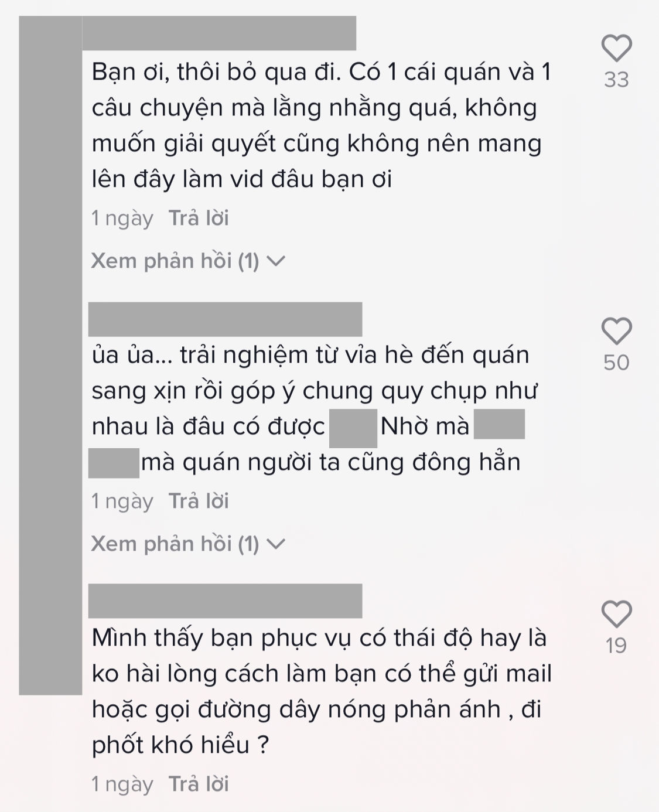Screen dimensions: 659x812
Task: Click the 50 like count number
Action: pyautogui.click(x=616, y=363)
